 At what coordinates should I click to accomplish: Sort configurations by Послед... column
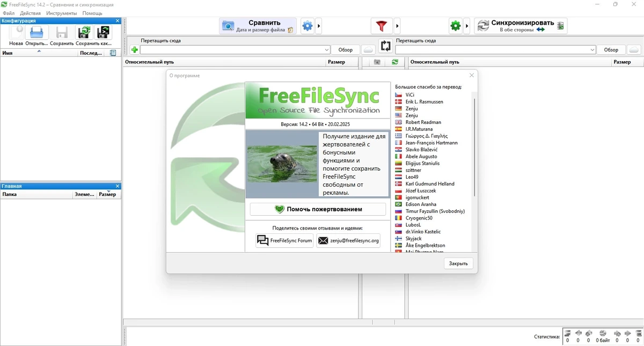point(92,53)
